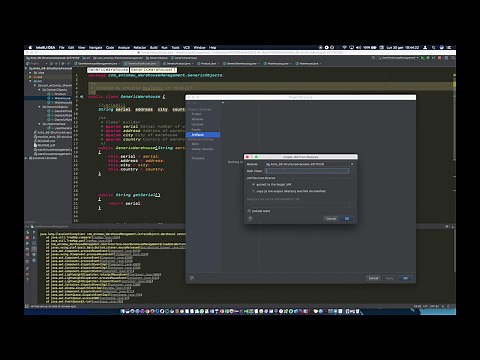Click Cancel in the Project Structure window
Screen dimensions: 480x360
[373, 278]
